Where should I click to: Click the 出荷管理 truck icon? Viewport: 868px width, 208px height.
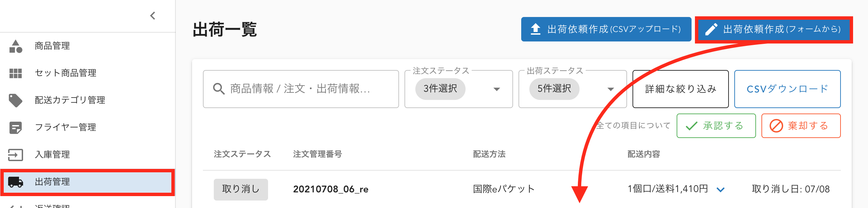tap(16, 182)
